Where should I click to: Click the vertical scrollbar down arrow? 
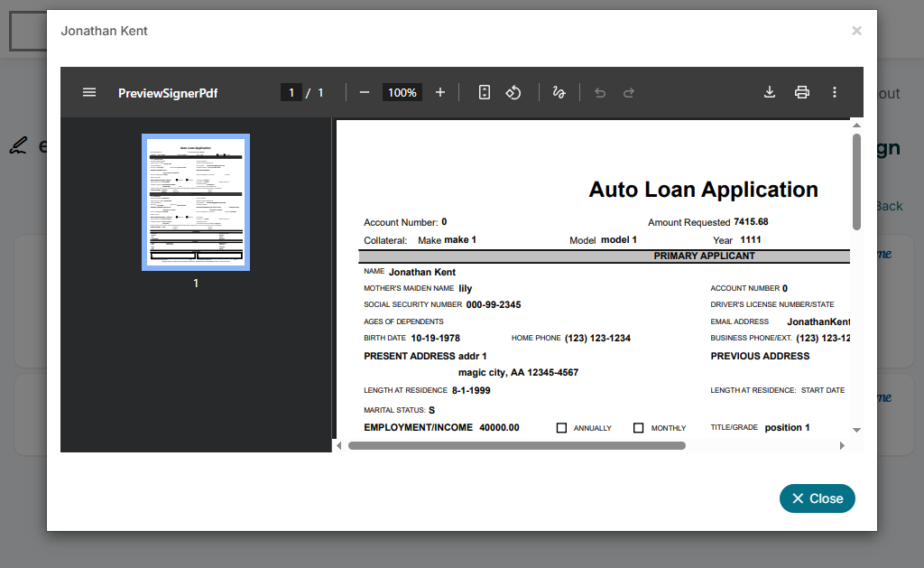pyautogui.click(x=856, y=431)
